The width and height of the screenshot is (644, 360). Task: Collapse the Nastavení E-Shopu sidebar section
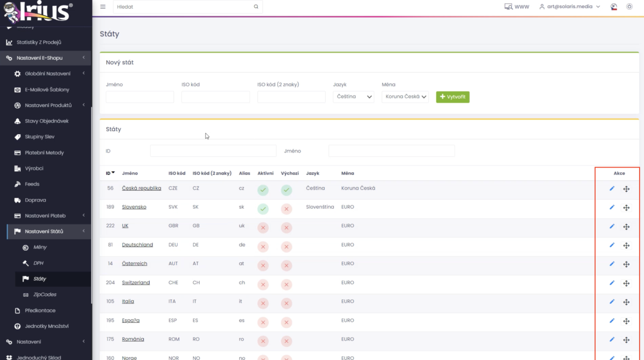point(46,58)
